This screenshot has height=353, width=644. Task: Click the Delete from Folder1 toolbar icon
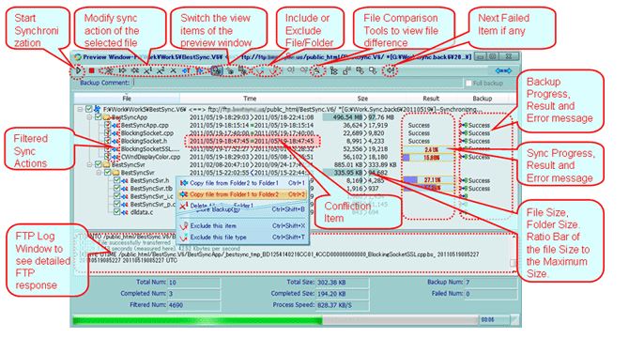[148, 70]
